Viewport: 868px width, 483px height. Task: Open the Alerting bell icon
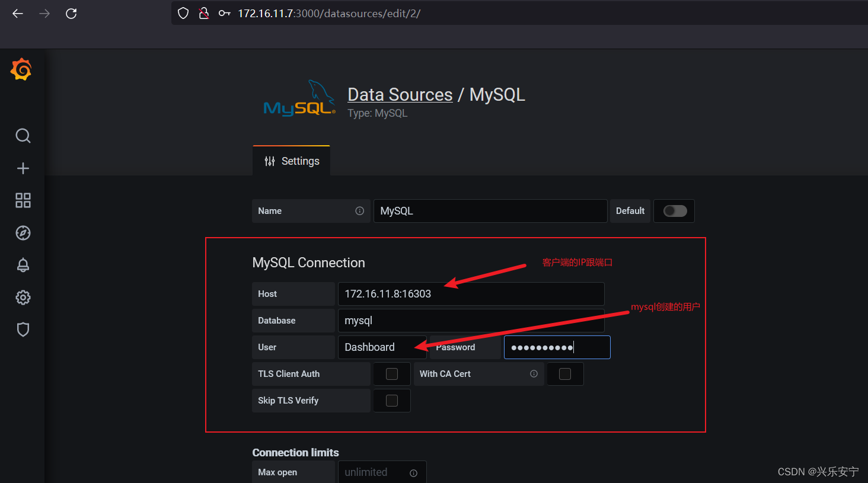(x=23, y=265)
